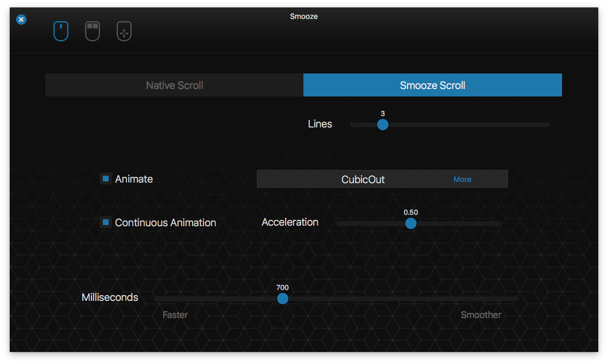The width and height of the screenshot is (608, 364).
Task: Click the Acceleration label
Action: point(290,222)
